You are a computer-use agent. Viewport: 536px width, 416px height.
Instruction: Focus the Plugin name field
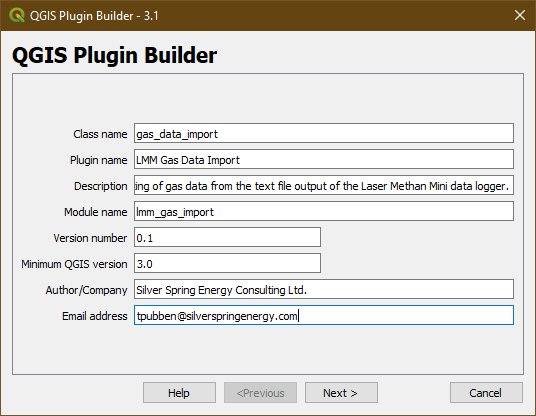324,159
